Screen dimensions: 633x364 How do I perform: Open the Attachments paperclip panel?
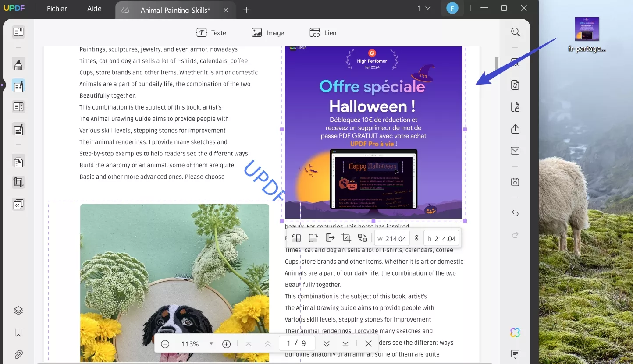18,354
